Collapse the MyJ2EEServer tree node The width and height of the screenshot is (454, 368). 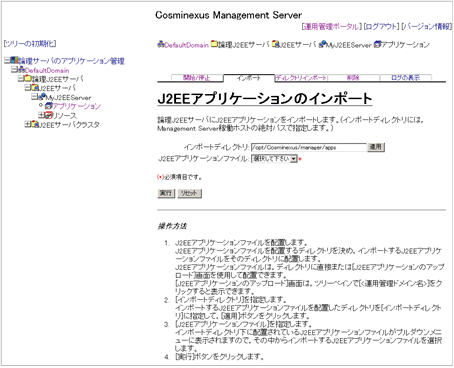pos(34,97)
